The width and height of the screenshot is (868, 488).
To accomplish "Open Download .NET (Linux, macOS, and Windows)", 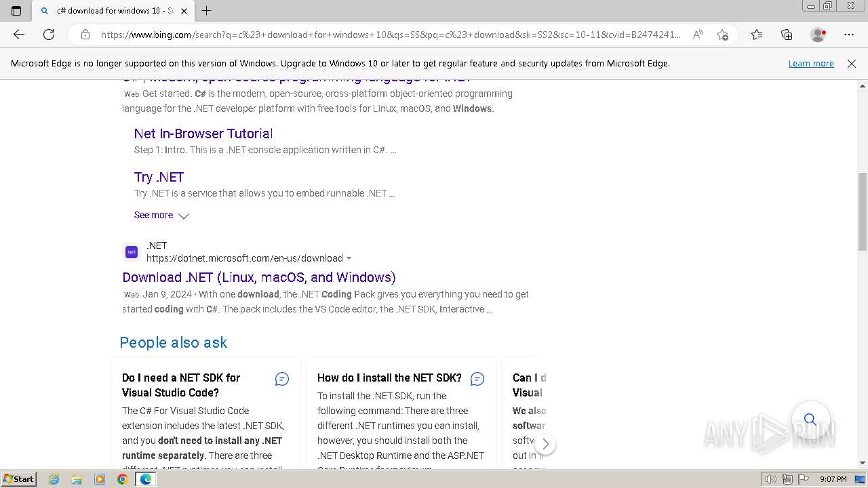I will [x=259, y=277].
